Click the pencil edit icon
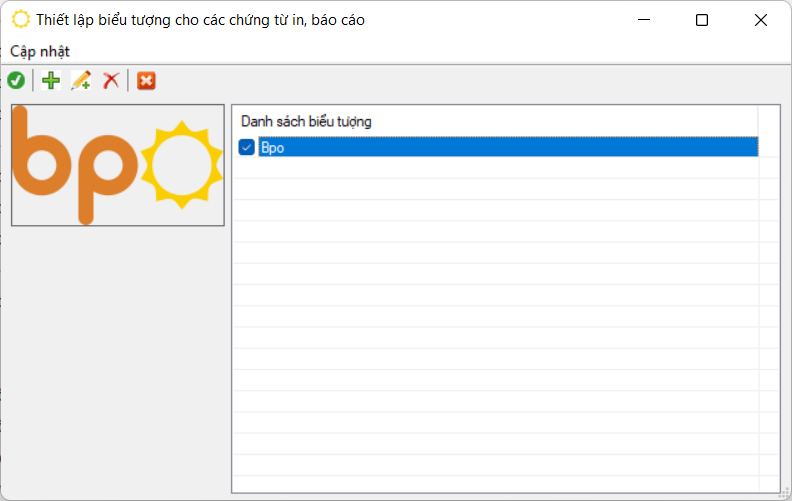 (81, 81)
